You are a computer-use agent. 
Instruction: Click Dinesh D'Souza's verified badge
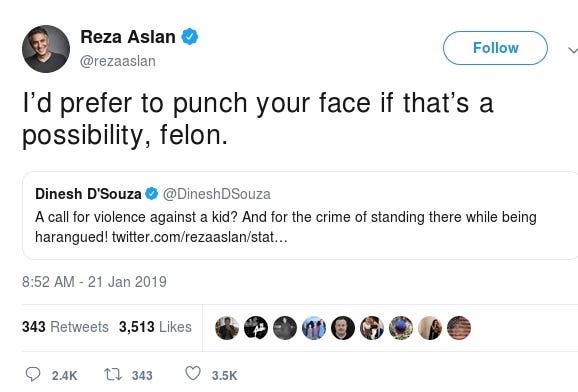(x=152, y=194)
